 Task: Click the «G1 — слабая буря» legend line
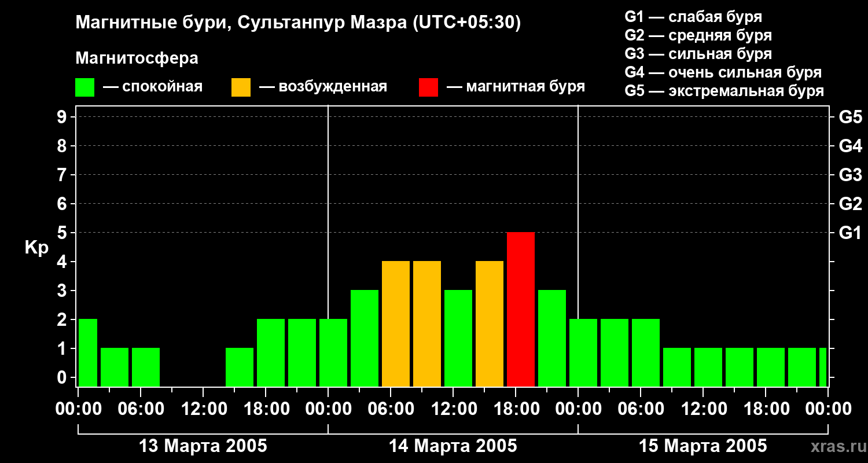[693, 17]
